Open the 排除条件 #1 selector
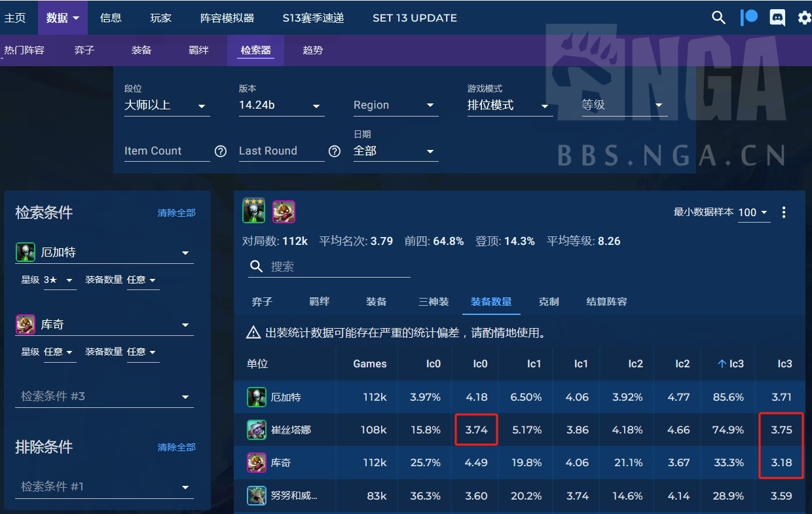This screenshot has width=812, height=514. pyautogui.click(x=105, y=487)
